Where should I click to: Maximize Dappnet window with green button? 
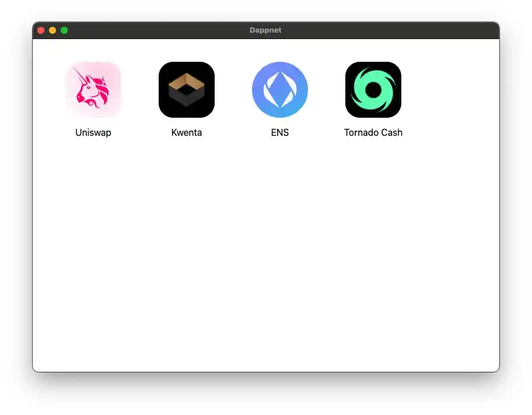tap(64, 30)
